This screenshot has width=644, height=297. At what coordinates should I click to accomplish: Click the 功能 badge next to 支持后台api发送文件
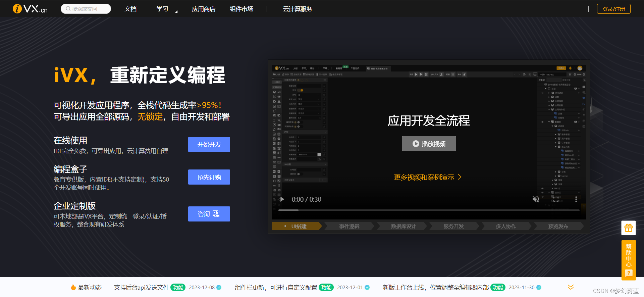(178, 287)
